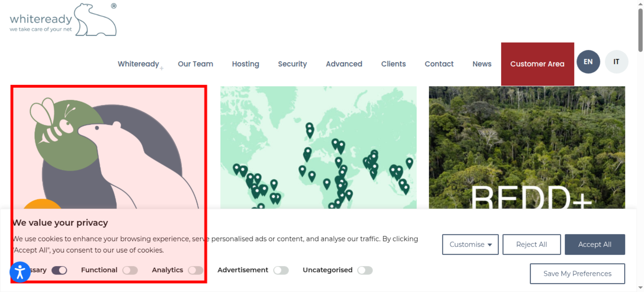Enable the Uncategorised cookies toggle

pos(365,270)
